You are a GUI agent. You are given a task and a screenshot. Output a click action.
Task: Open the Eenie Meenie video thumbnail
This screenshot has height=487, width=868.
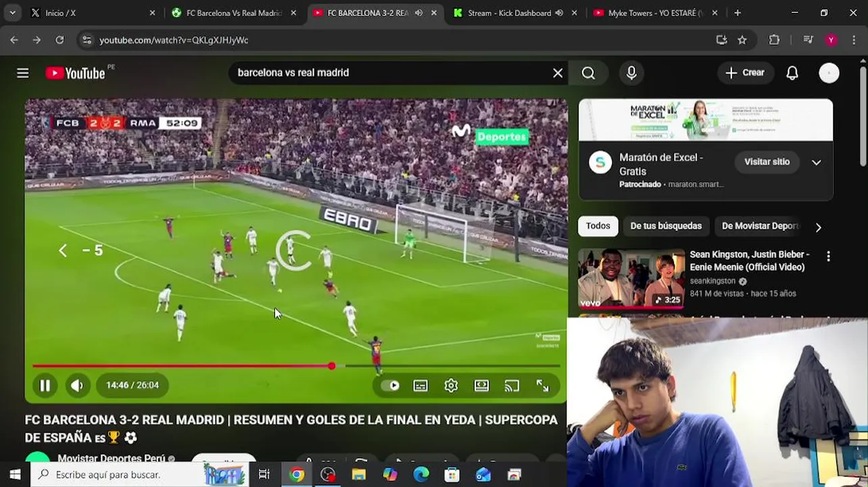pos(631,279)
